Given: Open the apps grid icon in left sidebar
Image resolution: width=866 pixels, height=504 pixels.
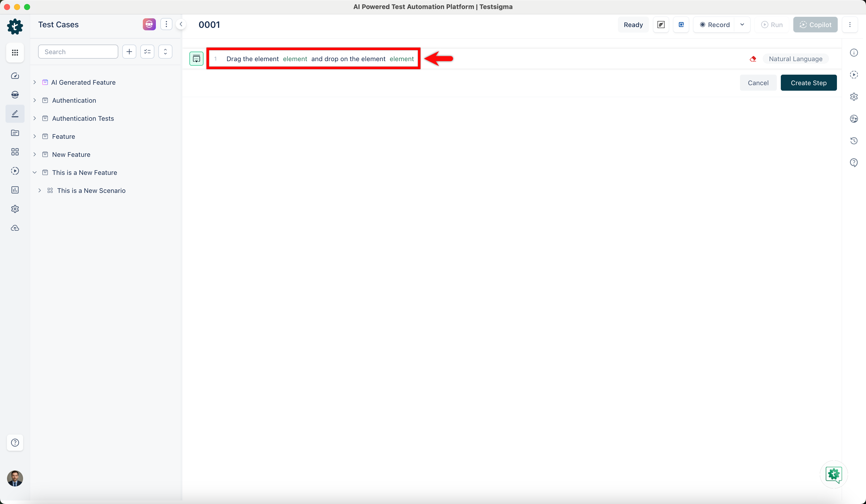Looking at the screenshot, I should 15,53.
